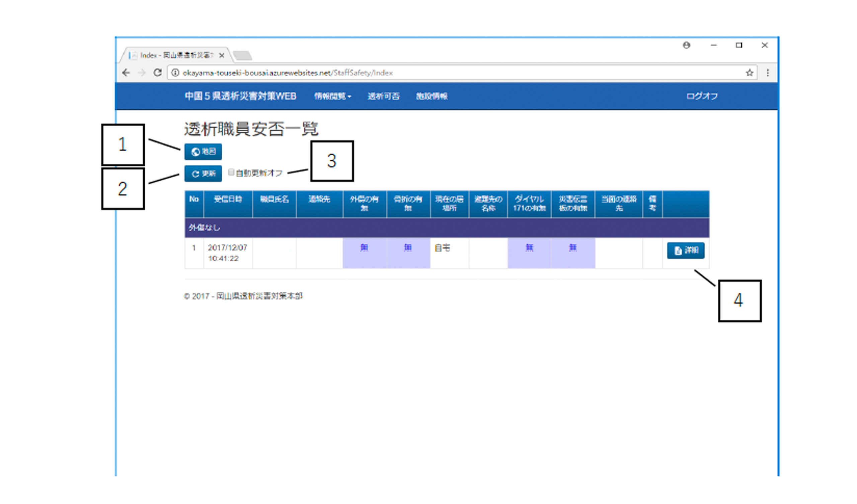
Task: Click the browser forward arrow
Action: pos(142,73)
